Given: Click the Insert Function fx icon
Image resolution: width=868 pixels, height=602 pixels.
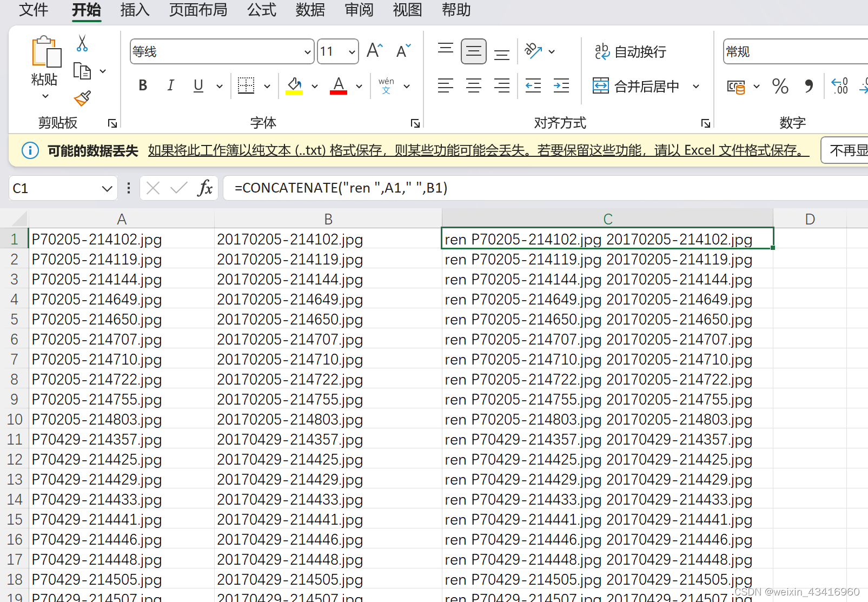Looking at the screenshot, I should coord(205,188).
